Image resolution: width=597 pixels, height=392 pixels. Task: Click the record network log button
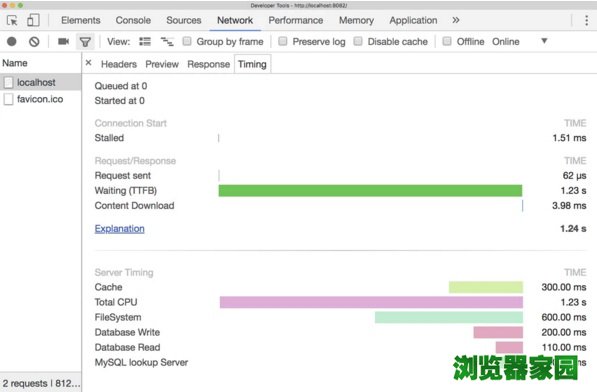click(12, 41)
